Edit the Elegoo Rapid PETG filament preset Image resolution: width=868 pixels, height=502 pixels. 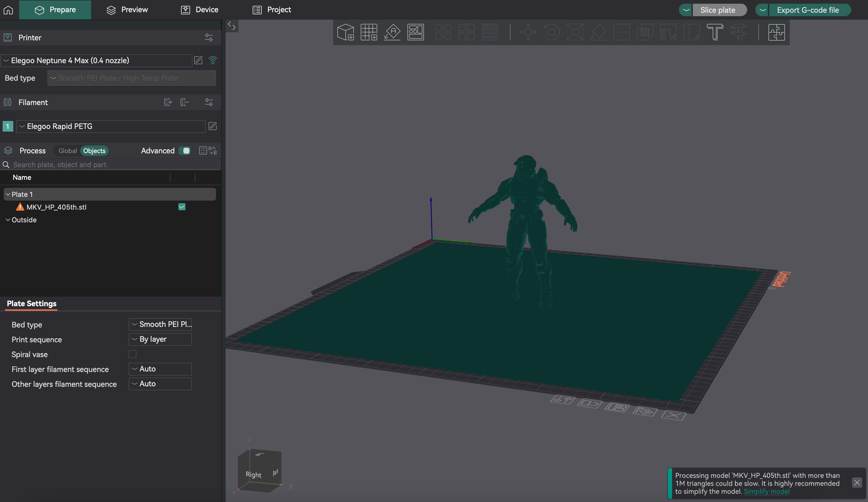[213, 126]
